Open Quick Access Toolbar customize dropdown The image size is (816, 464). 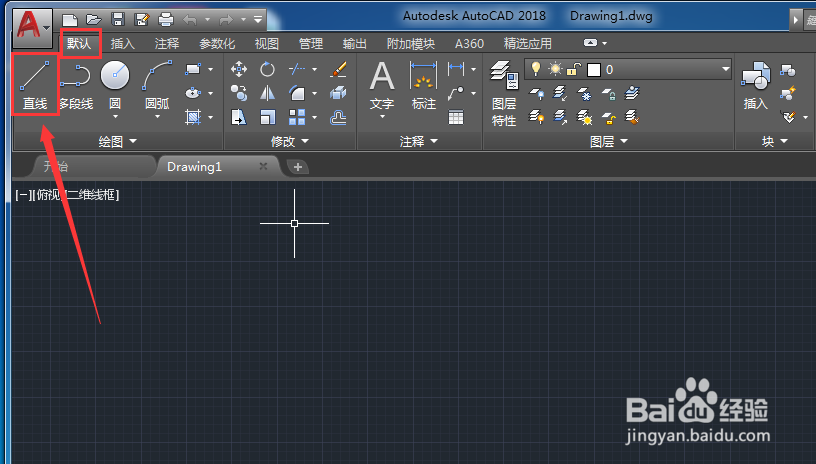point(258,20)
